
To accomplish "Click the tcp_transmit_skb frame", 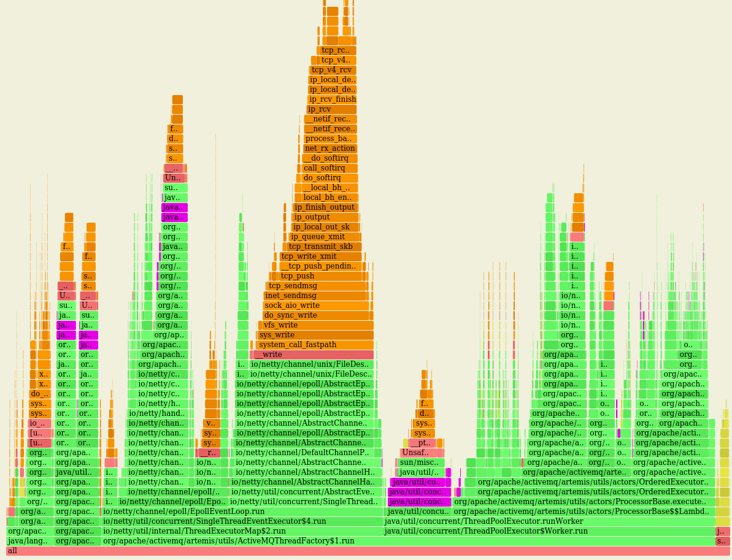I will [x=324, y=247].
